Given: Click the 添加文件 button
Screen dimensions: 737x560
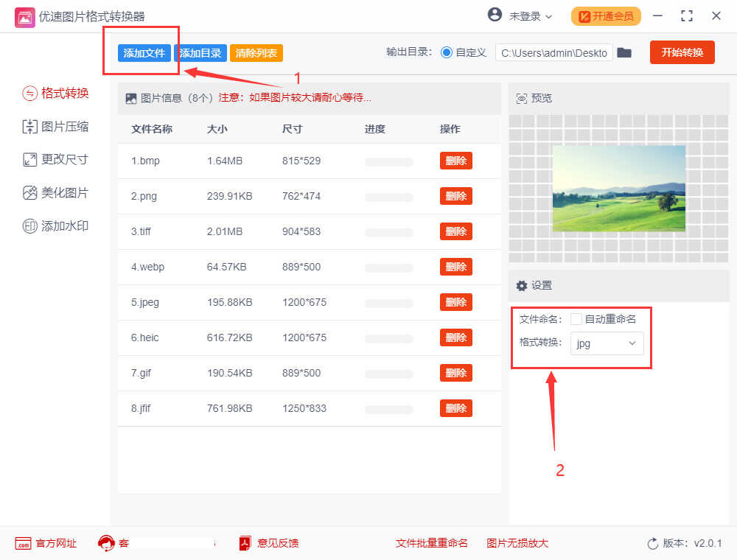Looking at the screenshot, I should click(144, 53).
